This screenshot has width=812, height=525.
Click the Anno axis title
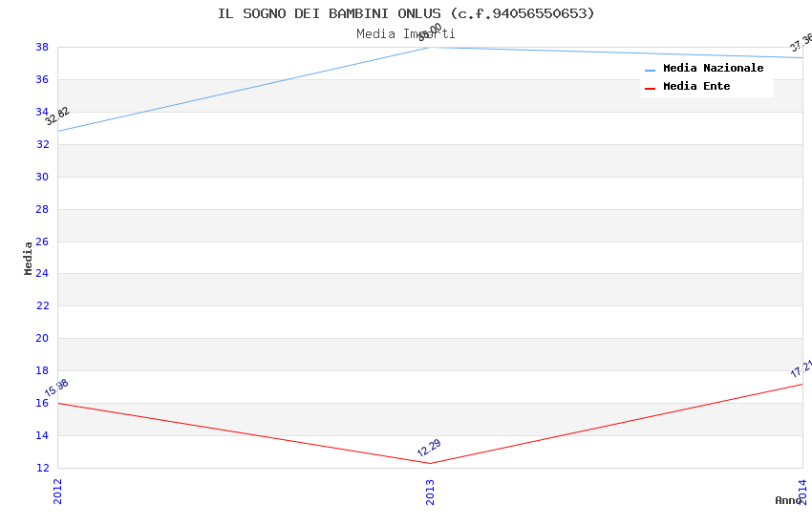tap(787, 500)
